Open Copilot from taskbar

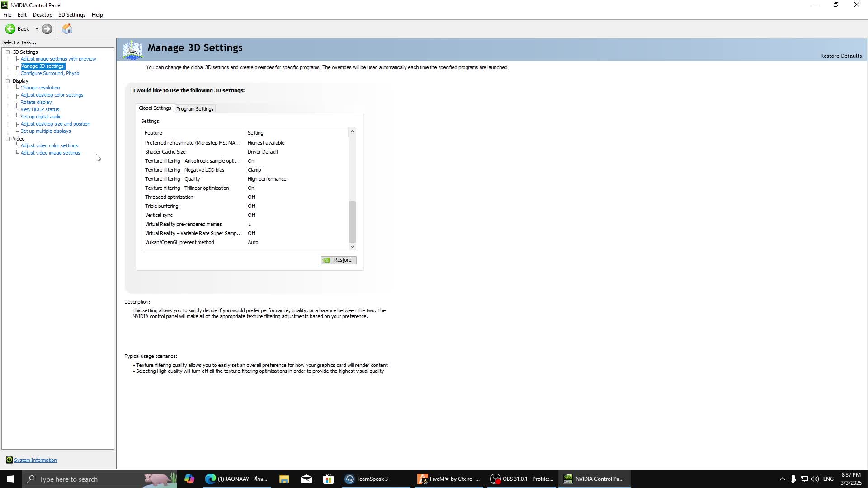pos(189,479)
